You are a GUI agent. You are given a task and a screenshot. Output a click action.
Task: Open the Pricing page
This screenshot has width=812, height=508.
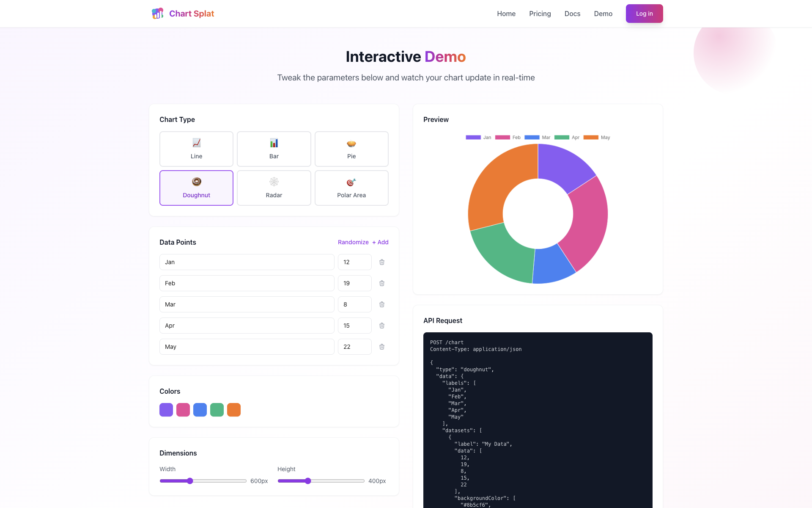tap(540, 14)
